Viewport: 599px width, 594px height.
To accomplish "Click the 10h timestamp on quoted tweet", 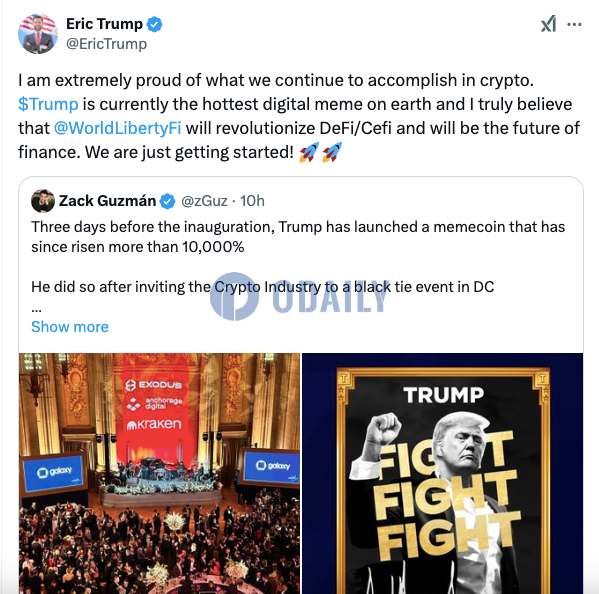I will (x=252, y=201).
